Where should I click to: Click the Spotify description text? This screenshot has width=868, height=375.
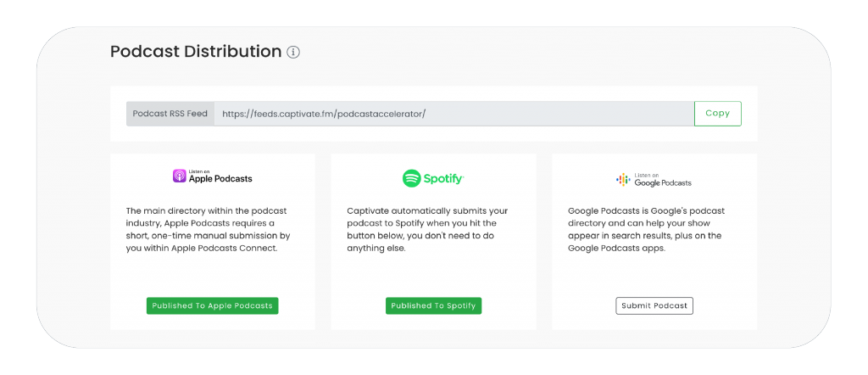[427, 230]
